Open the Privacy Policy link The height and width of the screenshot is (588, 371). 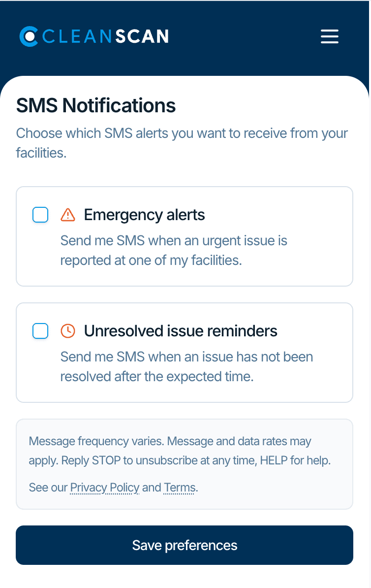tap(104, 488)
